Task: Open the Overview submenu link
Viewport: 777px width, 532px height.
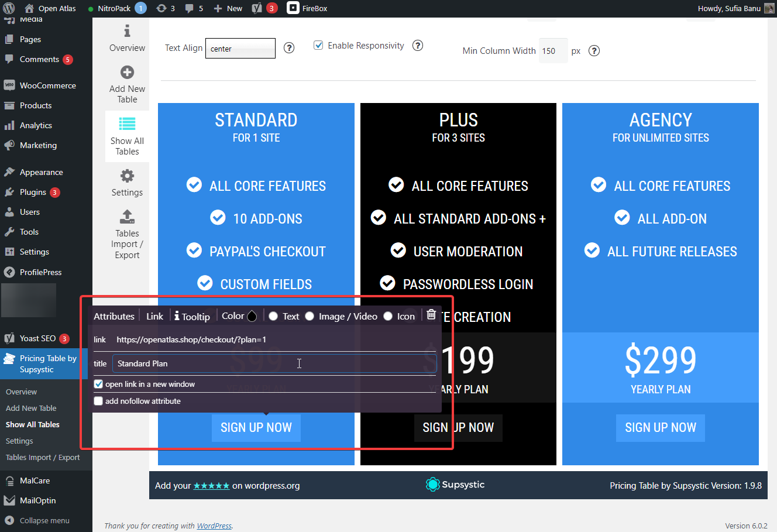Action: click(x=21, y=392)
